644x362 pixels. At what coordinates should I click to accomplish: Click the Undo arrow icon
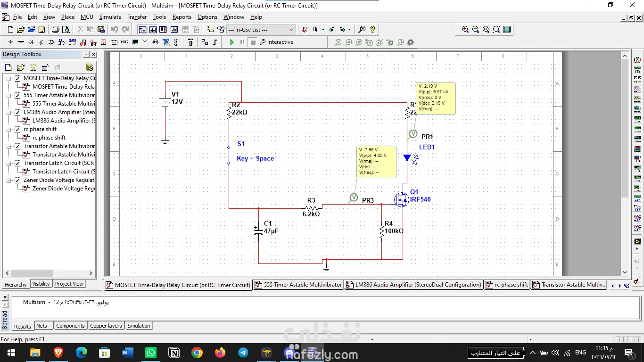click(x=115, y=29)
